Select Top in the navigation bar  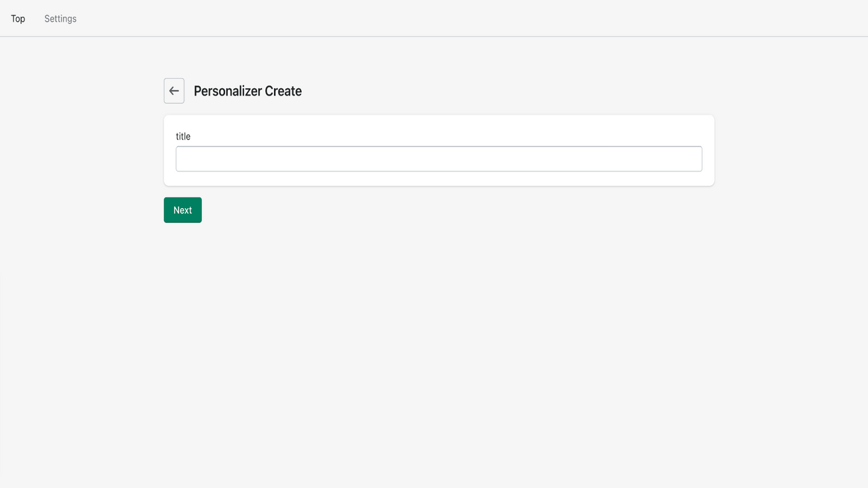(18, 18)
